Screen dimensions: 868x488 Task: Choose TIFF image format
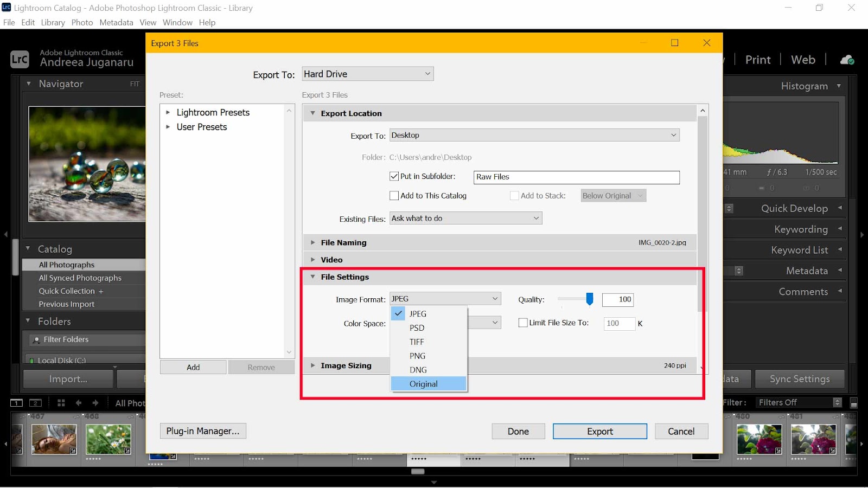click(x=429, y=342)
